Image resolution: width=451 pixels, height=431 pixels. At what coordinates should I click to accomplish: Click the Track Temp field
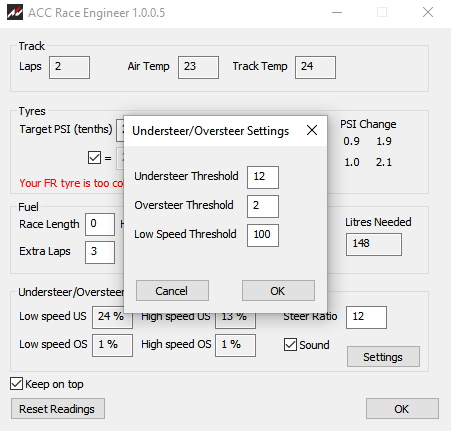coord(315,67)
